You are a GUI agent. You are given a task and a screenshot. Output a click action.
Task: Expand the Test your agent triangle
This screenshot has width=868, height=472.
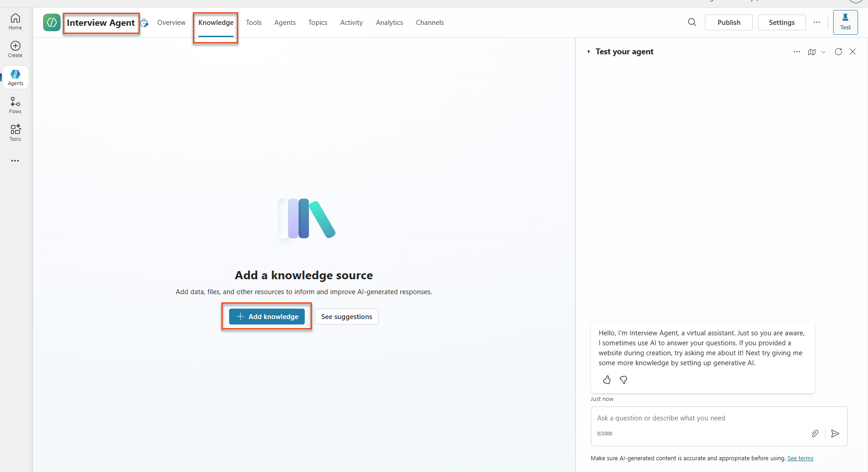589,52
